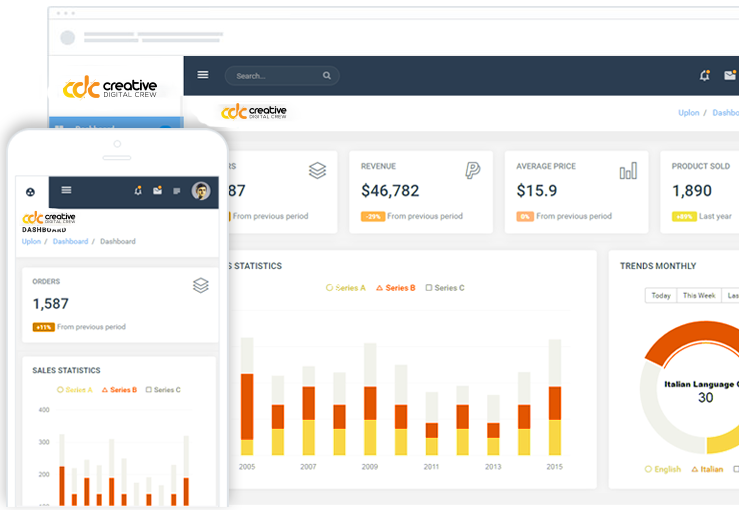The width and height of the screenshot is (747, 510).
Task: Click the +89% badge on Product Sold card
Action: pos(684,217)
